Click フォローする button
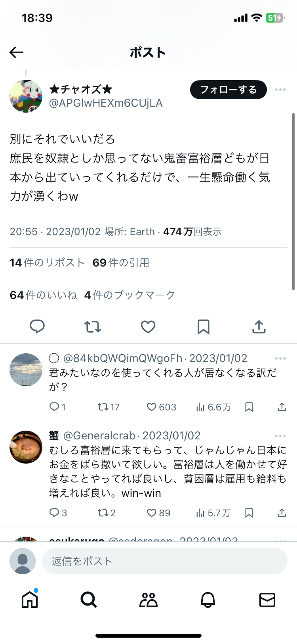The width and height of the screenshot is (297, 644). point(228,90)
